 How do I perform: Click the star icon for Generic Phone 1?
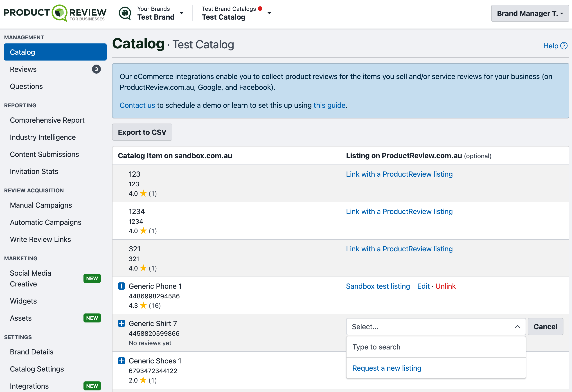pos(143,305)
